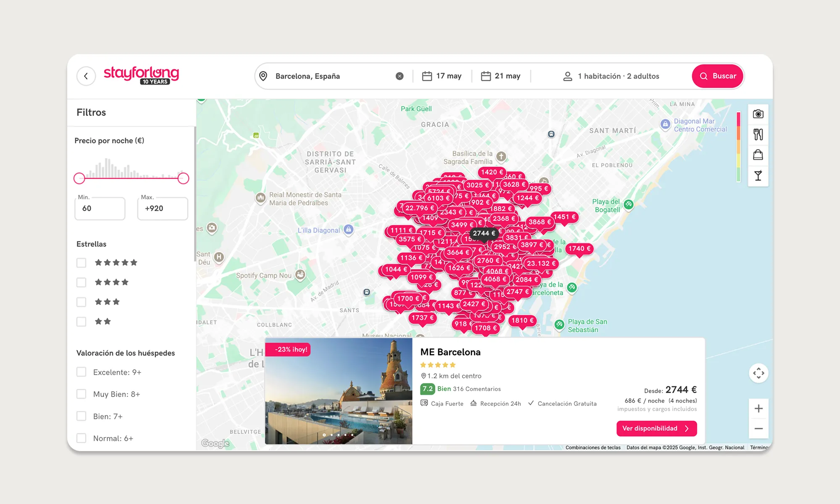Open the 17 may check-in date picker

point(442,76)
